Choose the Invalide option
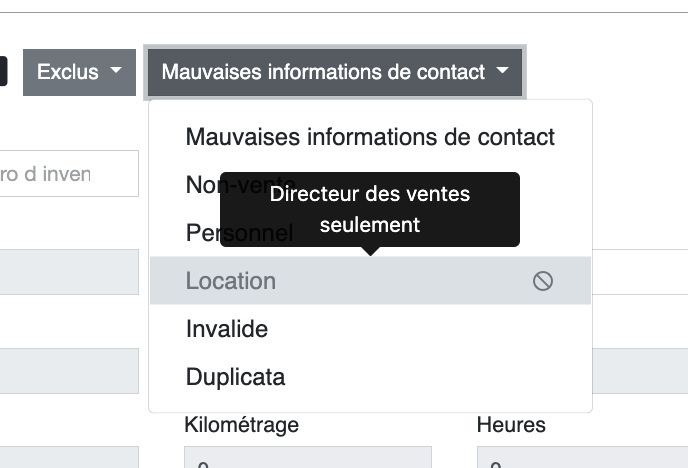The width and height of the screenshot is (688, 468). point(370,329)
